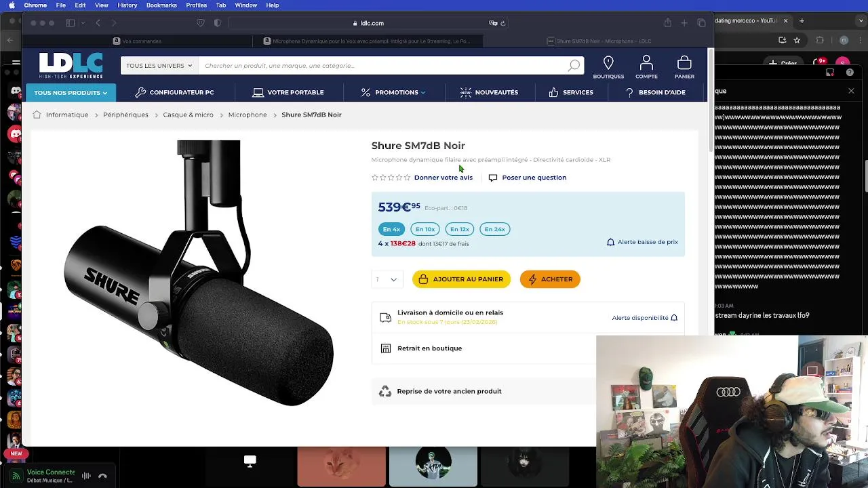Select the En 4x payment option
Image resolution: width=868 pixels, height=488 pixels.
(x=391, y=229)
